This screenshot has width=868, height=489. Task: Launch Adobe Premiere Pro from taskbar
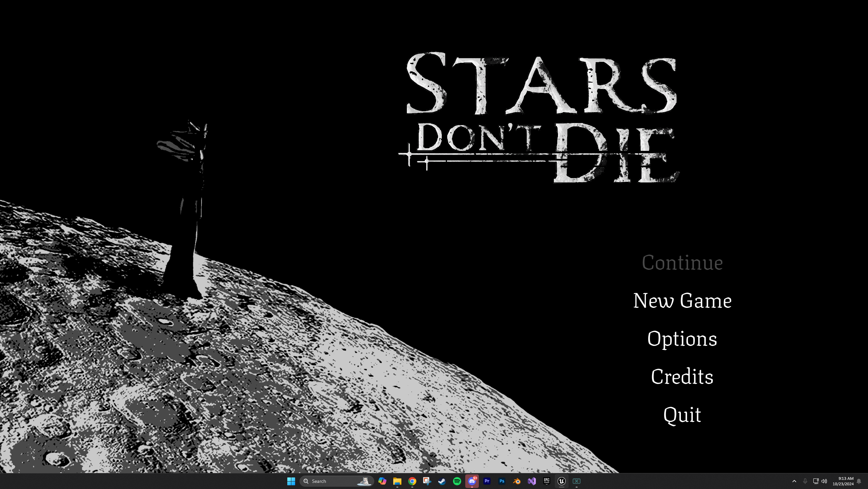(x=487, y=481)
